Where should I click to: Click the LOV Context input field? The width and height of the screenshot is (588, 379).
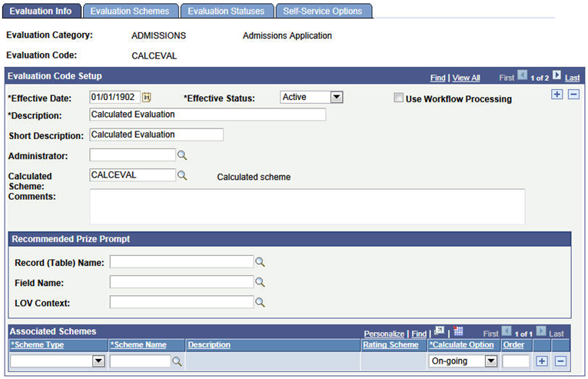tap(181, 302)
